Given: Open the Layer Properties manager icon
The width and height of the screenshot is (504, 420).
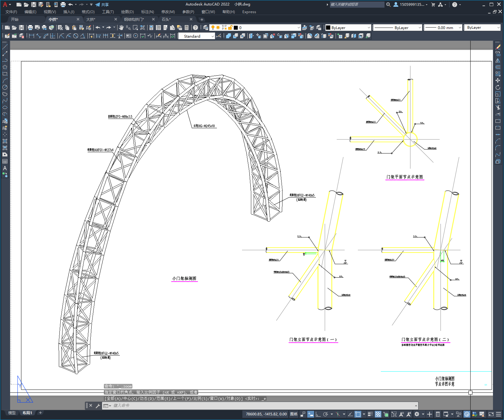Looking at the screenshot, I should 206,28.
